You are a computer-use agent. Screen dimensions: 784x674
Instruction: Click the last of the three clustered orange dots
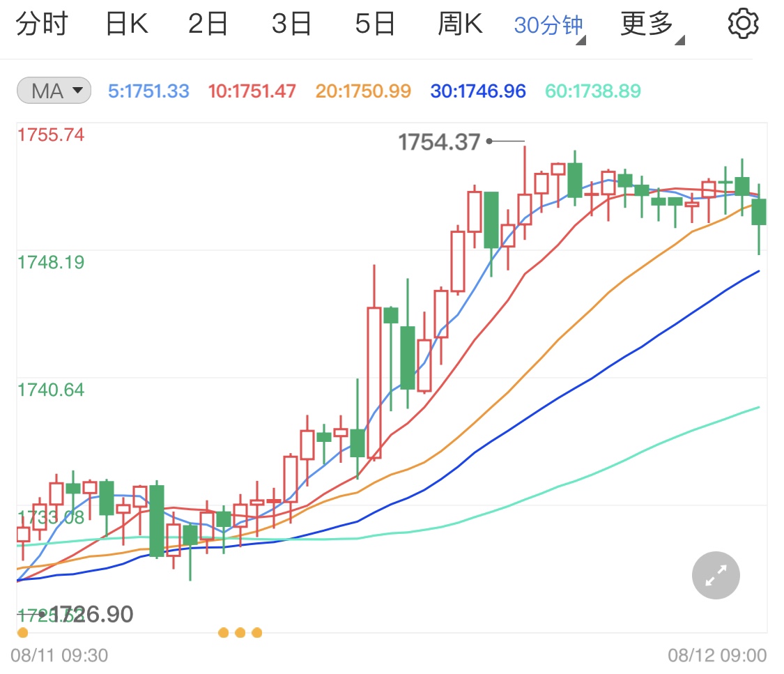coord(257,633)
